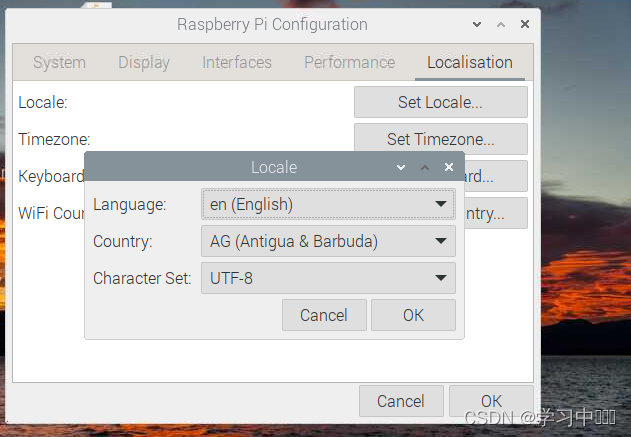This screenshot has height=437, width=631.
Task: Click the partially hidden Set WiFi Country button
Action: (x=496, y=213)
